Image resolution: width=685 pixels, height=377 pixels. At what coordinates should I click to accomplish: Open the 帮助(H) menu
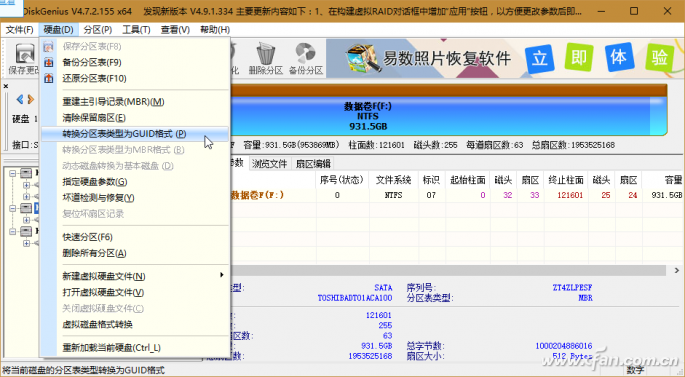coord(214,30)
